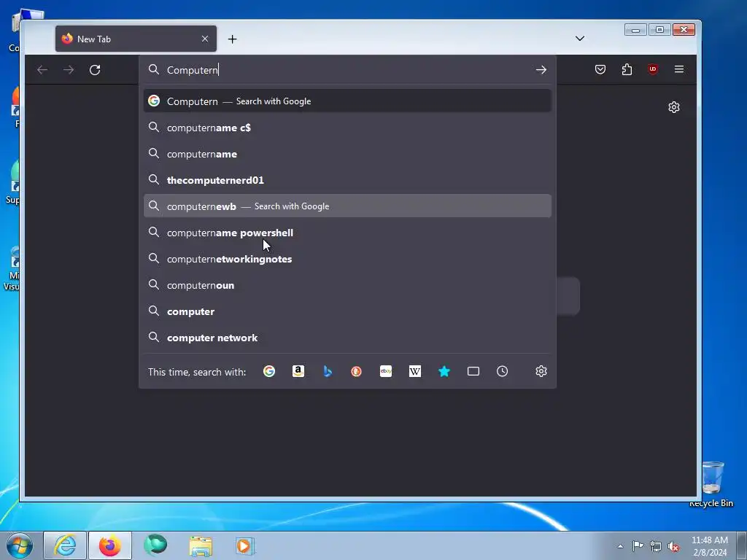
Task: Open the Recycle Bin desktop icon
Action: click(x=711, y=484)
